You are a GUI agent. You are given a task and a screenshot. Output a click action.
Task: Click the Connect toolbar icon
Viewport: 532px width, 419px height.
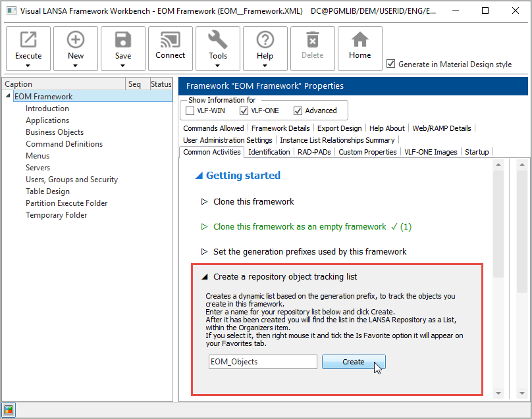(x=171, y=39)
